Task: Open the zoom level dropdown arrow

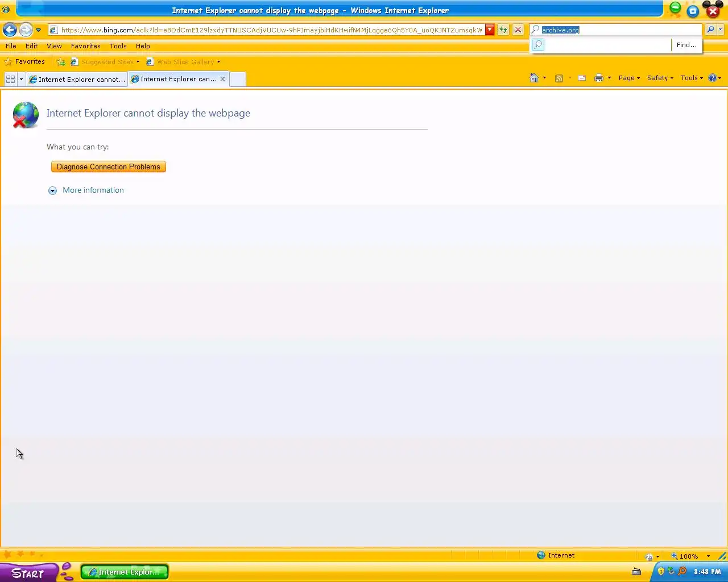Action: pos(708,556)
